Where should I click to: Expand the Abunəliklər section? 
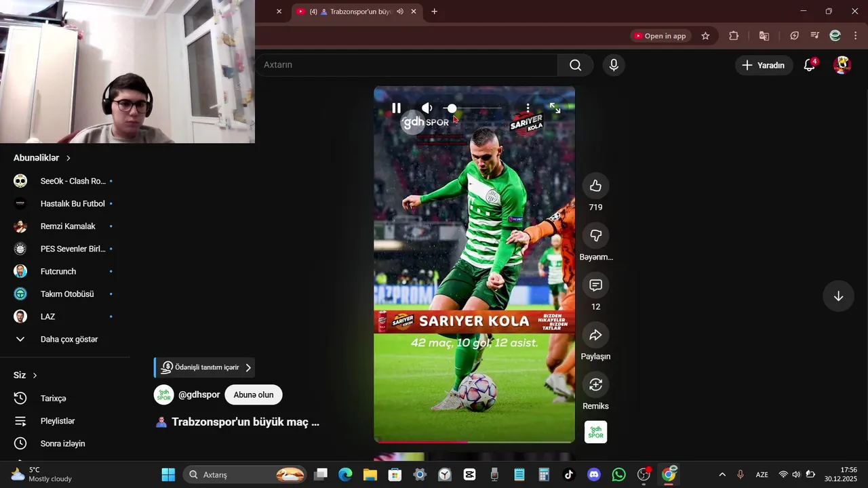point(42,158)
